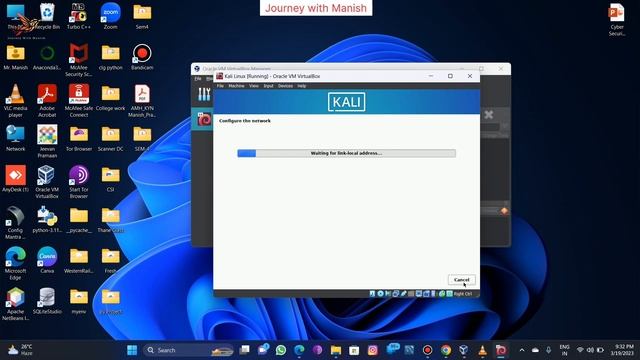Open the View menu
Viewport: 640px width, 360px height.
coord(254,86)
